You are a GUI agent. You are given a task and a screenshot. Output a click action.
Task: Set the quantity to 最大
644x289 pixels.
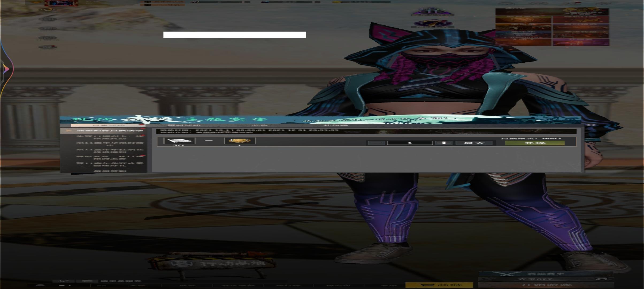(x=474, y=143)
